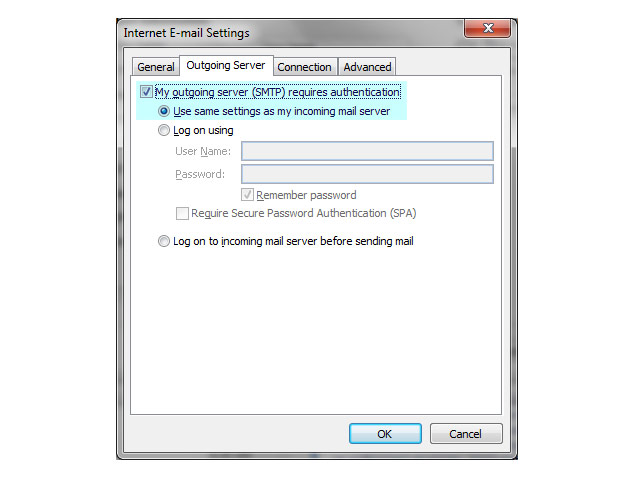
Task: Enable Require Secure Password Authentication (SPA)
Action: 182,213
